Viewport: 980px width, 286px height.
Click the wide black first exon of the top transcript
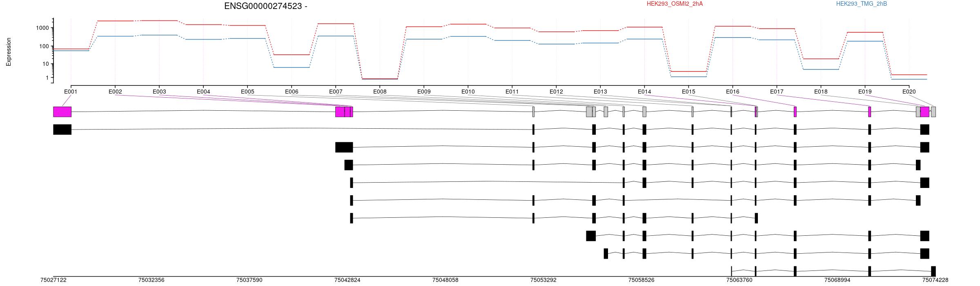[62, 130]
